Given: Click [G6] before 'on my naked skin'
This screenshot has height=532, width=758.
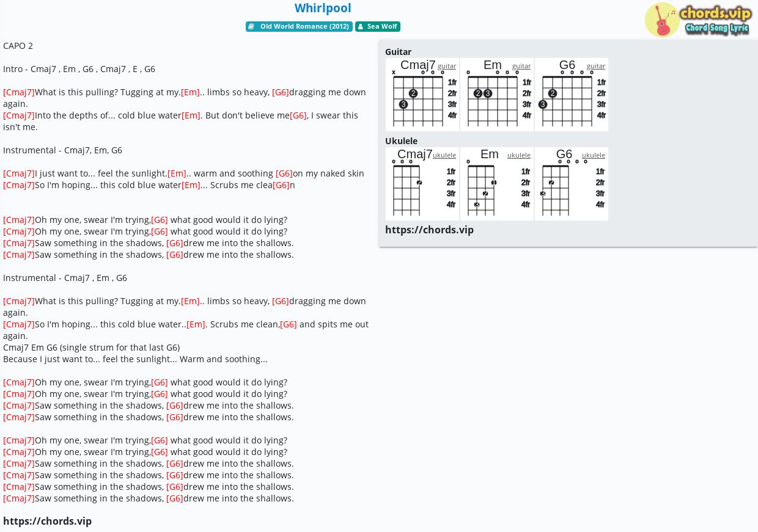Looking at the screenshot, I should [x=284, y=173].
